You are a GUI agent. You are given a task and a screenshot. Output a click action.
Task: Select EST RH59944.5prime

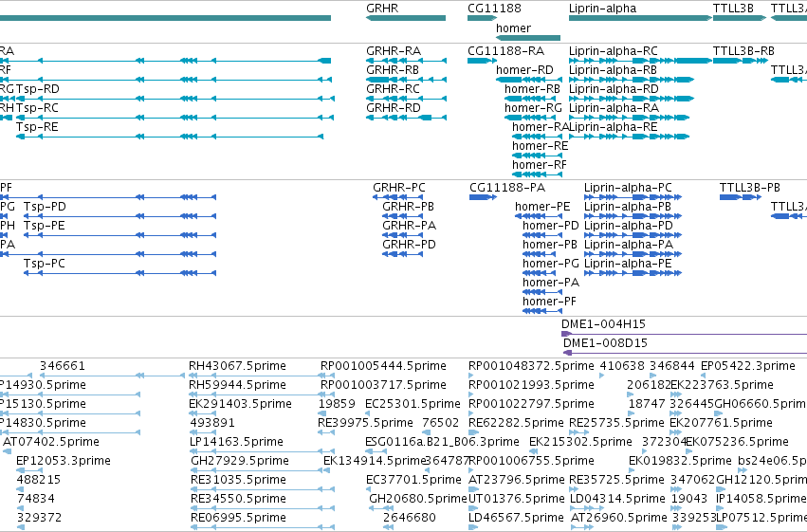[x=237, y=385]
